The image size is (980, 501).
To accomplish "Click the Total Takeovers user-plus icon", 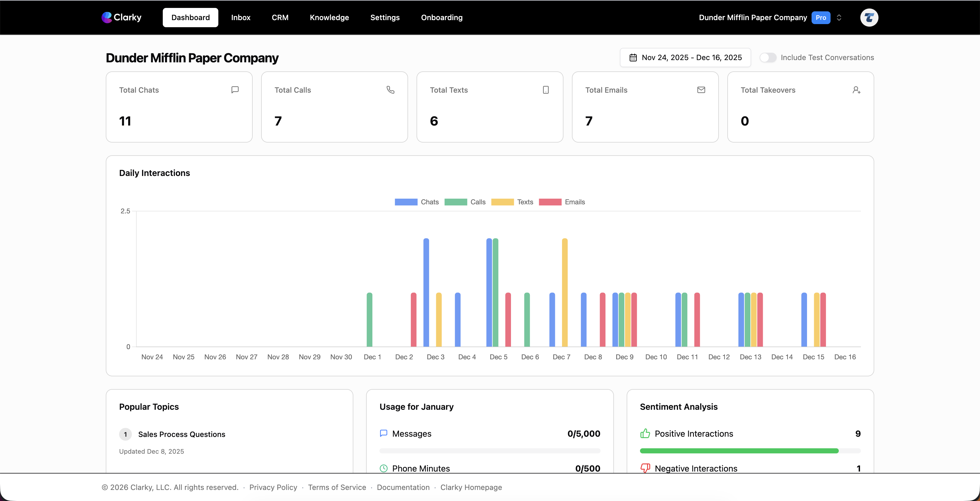I will coord(856,90).
